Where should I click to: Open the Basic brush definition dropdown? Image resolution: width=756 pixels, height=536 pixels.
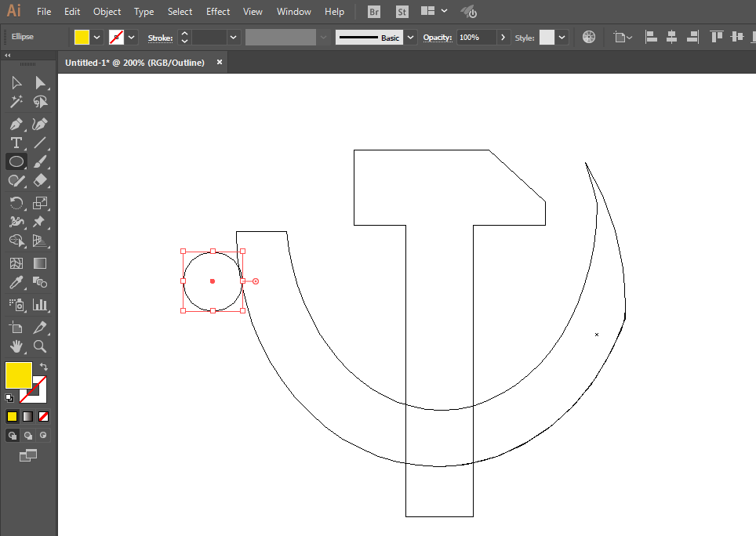coord(410,38)
